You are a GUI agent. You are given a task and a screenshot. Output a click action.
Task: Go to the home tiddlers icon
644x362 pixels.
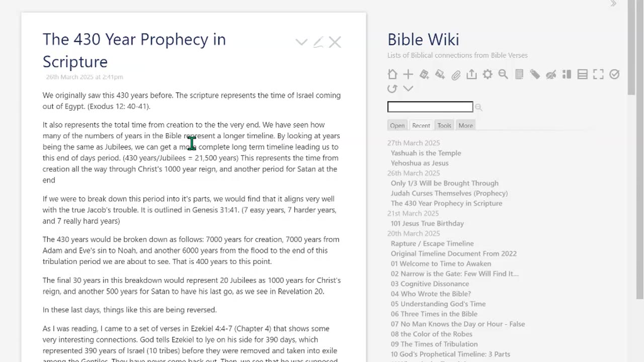[x=392, y=74]
